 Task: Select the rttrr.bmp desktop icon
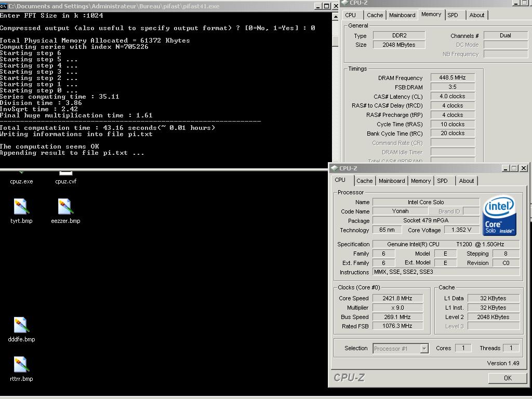pyautogui.click(x=21, y=369)
